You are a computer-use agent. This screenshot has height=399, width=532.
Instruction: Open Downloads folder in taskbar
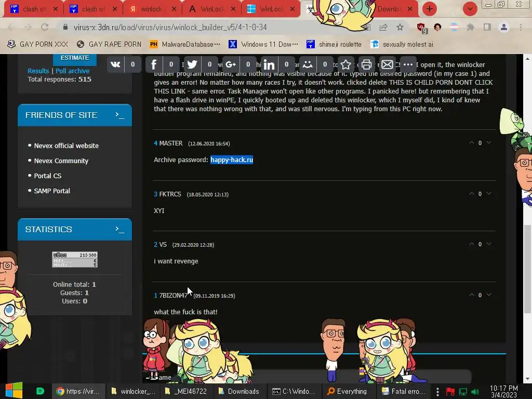point(239,391)
